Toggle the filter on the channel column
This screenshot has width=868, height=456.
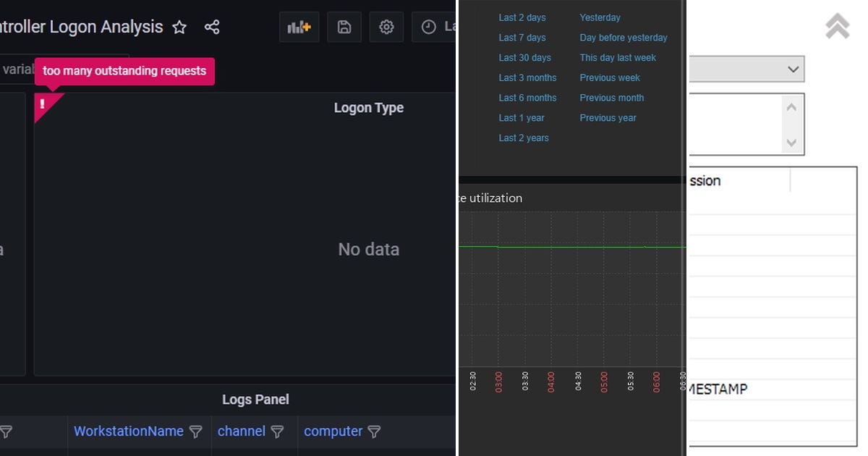click(278, 431)
